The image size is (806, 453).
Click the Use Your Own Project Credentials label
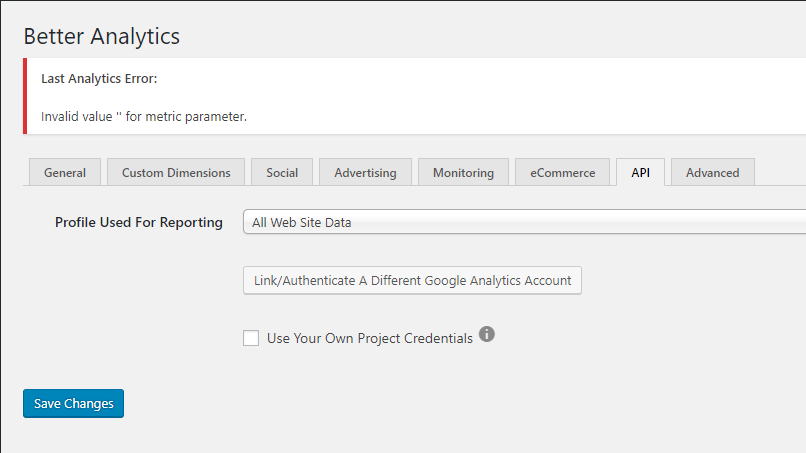pos(370,338)
